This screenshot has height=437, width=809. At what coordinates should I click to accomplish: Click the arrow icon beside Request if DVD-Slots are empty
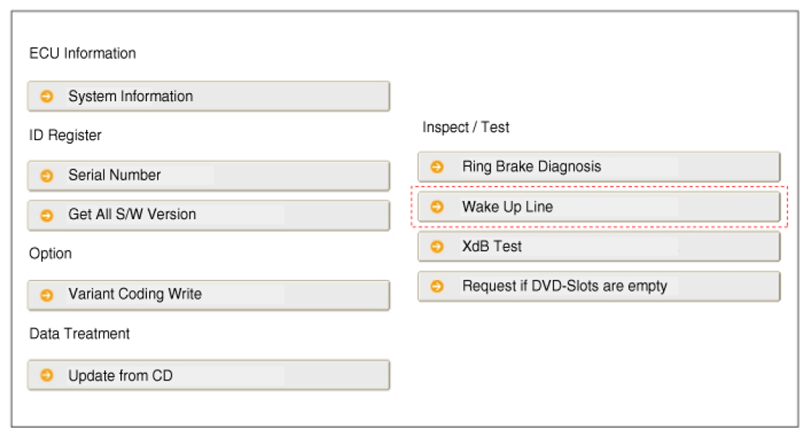pos(437,286)
